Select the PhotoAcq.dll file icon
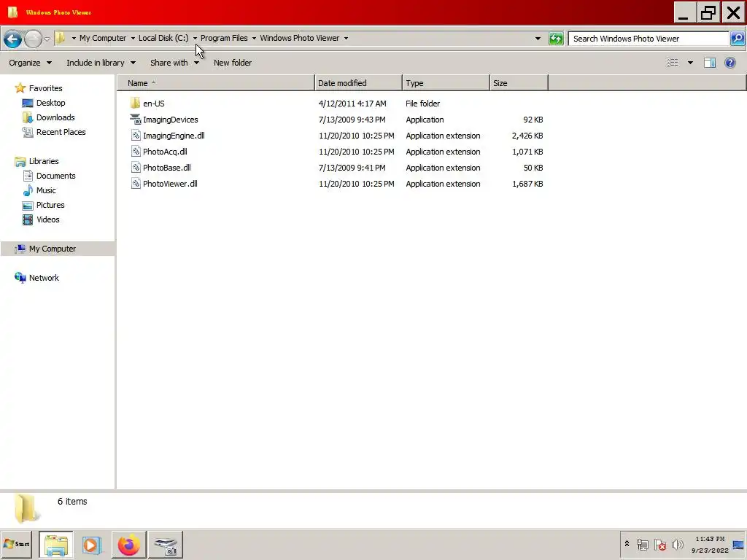The height and width of the screenshot is (560, 747). point(136,152)
